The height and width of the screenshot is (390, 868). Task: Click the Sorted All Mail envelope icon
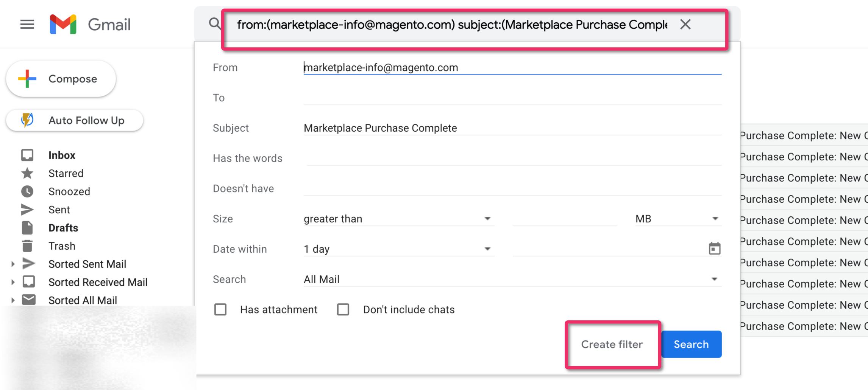pyautogui.click(x=29, y=300)
